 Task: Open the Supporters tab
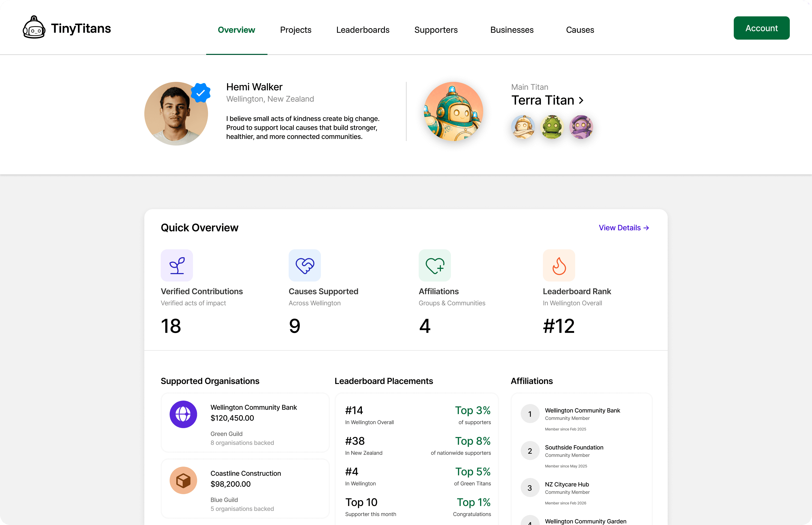[x=436, y=30]
